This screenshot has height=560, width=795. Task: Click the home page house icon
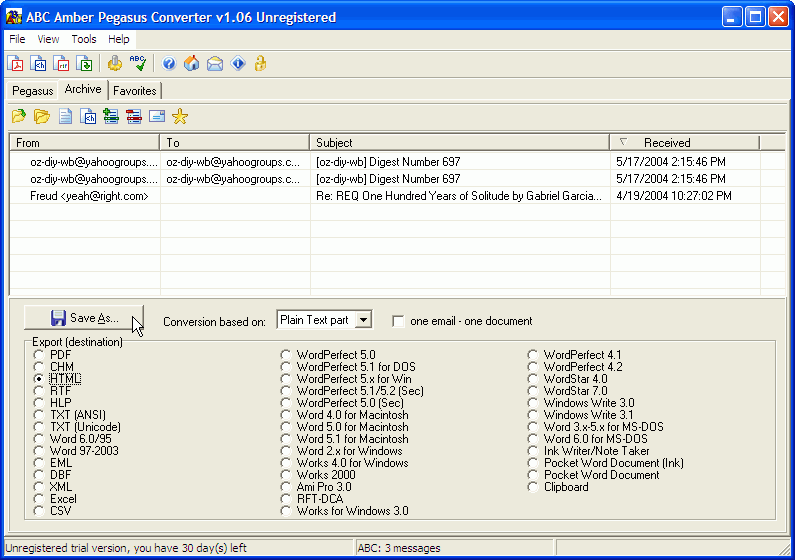coord(192,63)
